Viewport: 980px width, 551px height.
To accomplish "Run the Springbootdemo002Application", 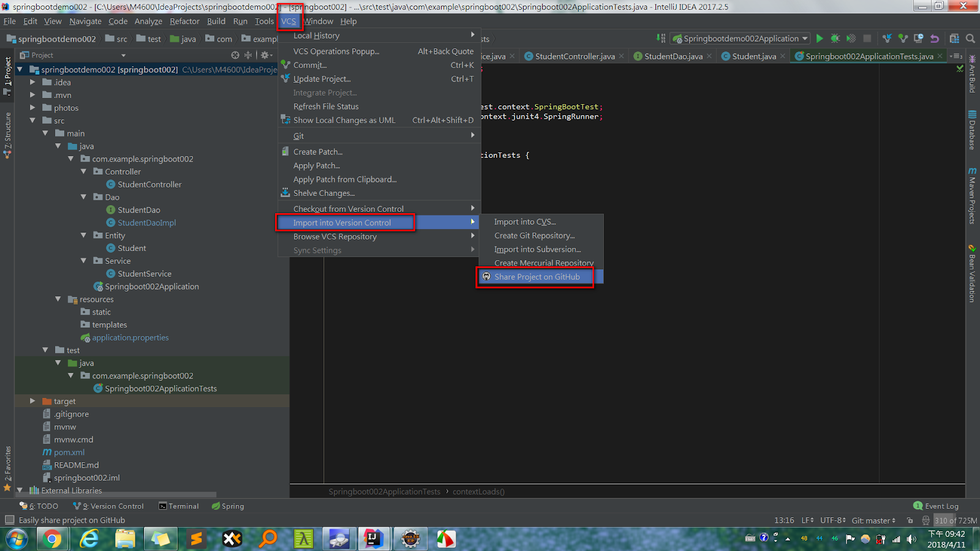I will tap(820, 38).
